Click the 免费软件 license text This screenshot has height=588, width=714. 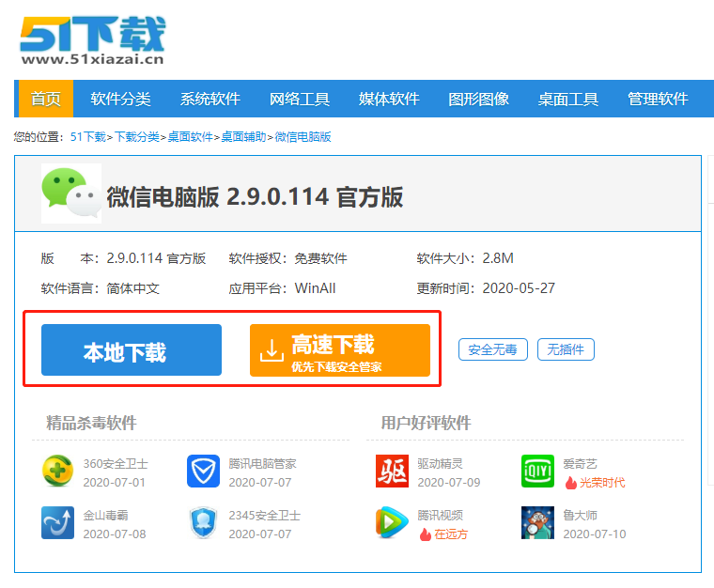coord(320,258)
